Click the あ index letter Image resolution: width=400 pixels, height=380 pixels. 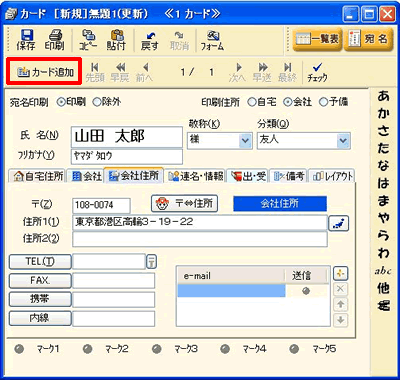point(384,96)
